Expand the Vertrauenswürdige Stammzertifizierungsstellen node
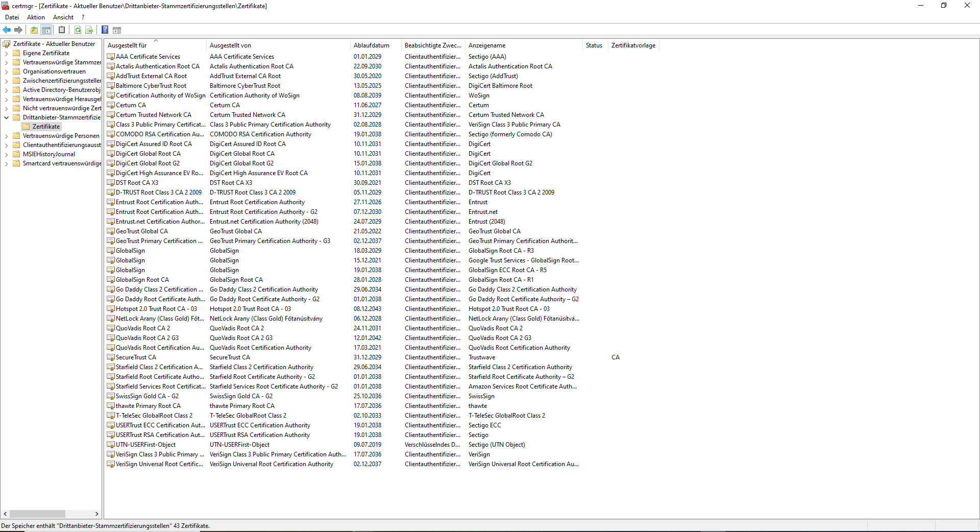 [6, 62]
